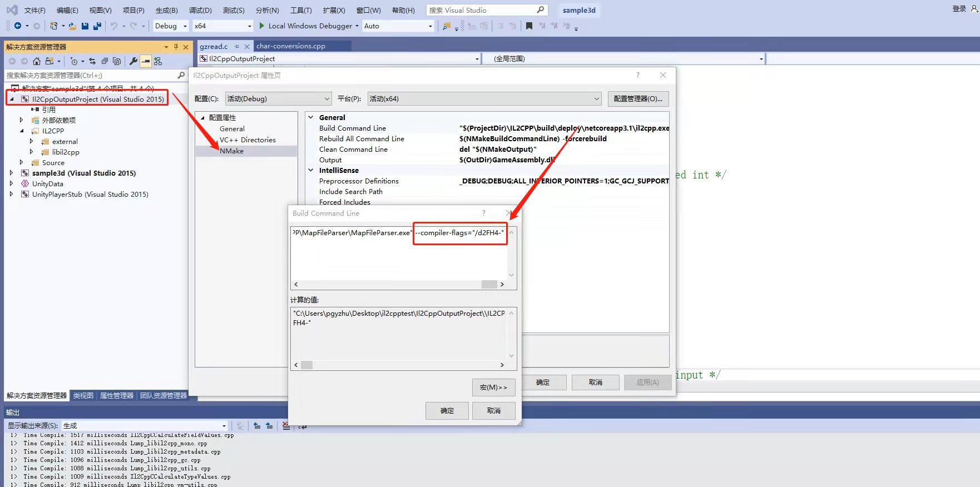This screenshot has width=980, height=487.
Task: Click the Build Command Line horizontal scrollbar thumb
Action: coord(489,285)
